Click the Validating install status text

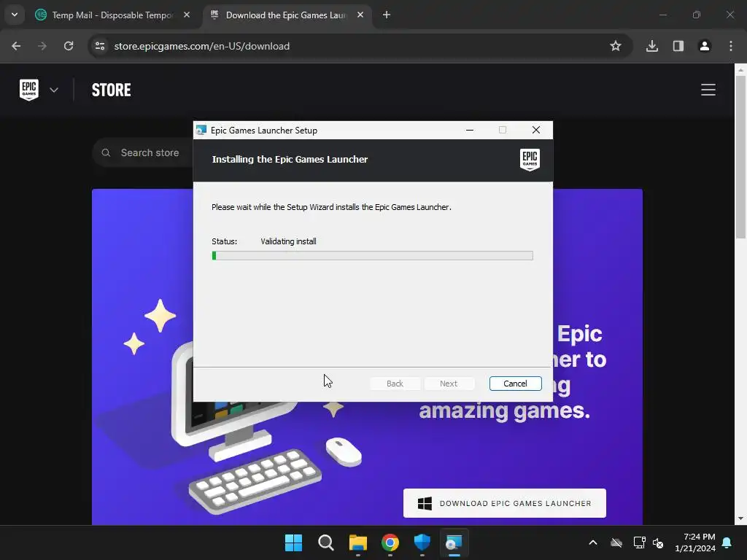coord(288,241)
